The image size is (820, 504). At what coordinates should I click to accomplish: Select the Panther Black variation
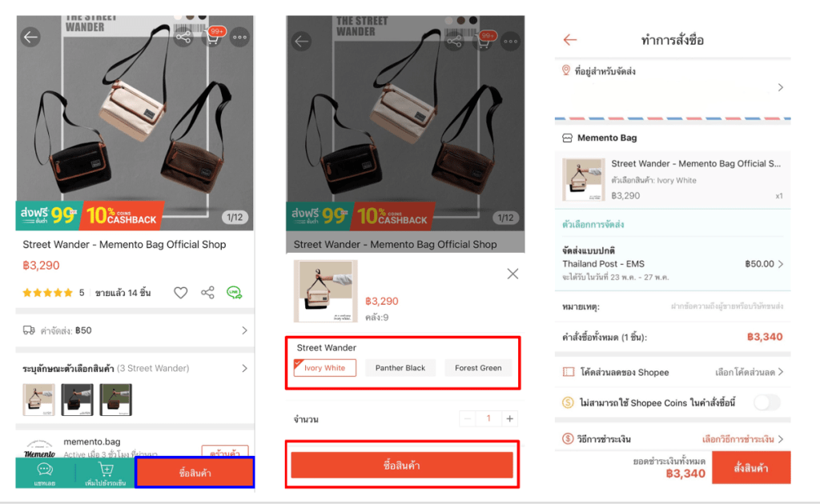400,368
